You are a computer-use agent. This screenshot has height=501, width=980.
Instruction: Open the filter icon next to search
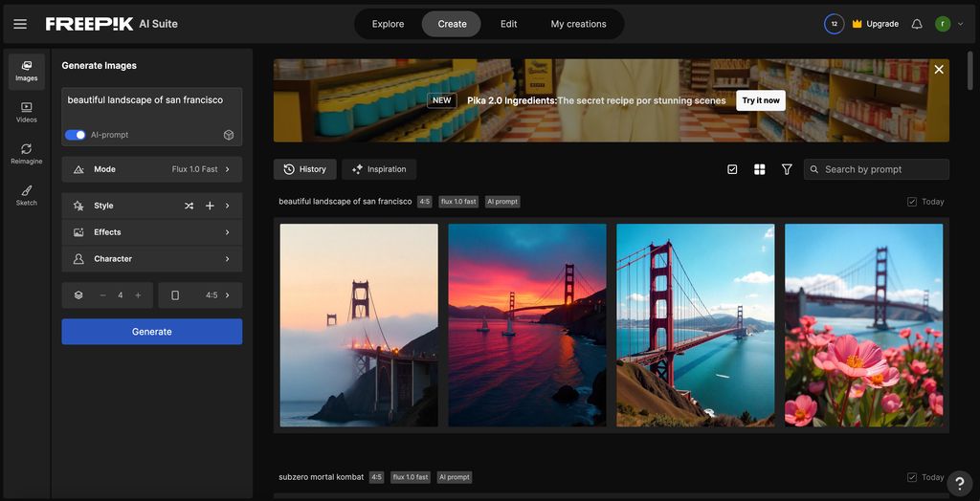(x=787, y=169)
